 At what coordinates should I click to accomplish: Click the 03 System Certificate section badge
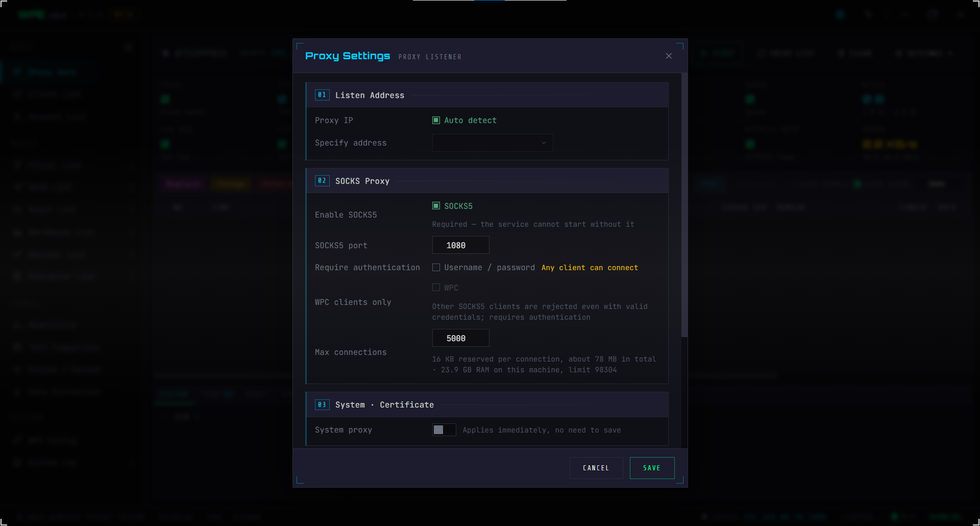[322, 404]
